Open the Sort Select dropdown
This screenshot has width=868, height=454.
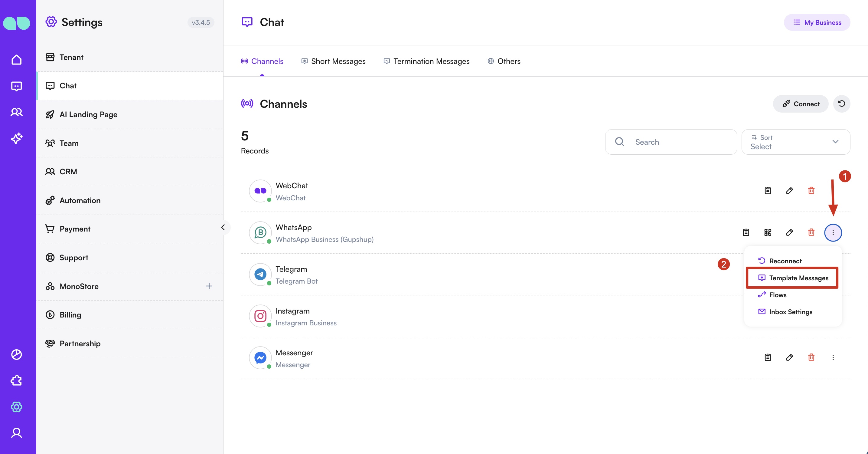(x=795, y=142)
